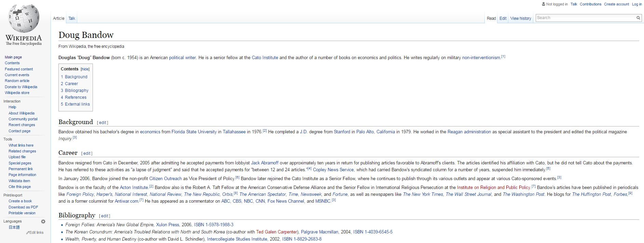Image resolution: width=644 pixels, height=243 pixels.
Task: Open Wikipedia store link
Action: 17,93
